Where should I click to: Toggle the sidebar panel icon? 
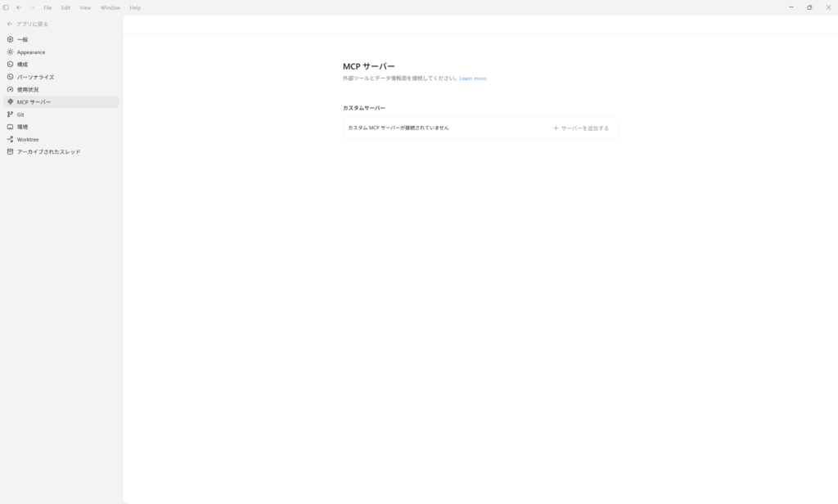pos(7,7)
